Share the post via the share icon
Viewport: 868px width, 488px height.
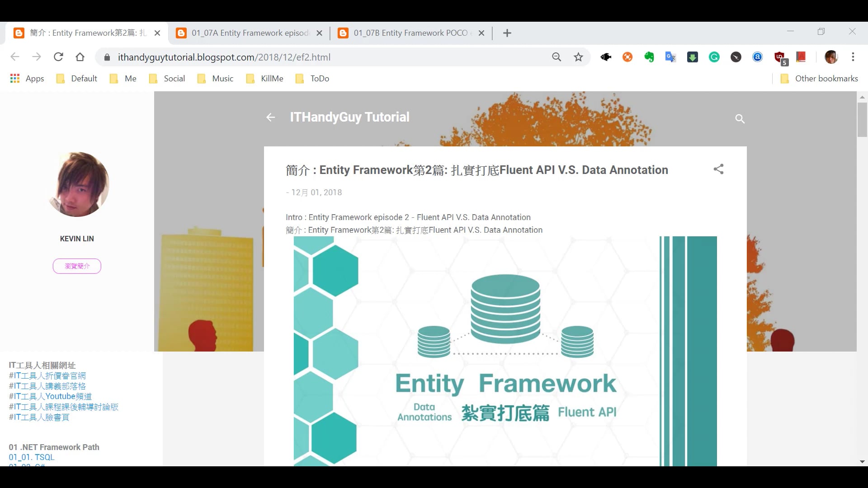[719, 169]
